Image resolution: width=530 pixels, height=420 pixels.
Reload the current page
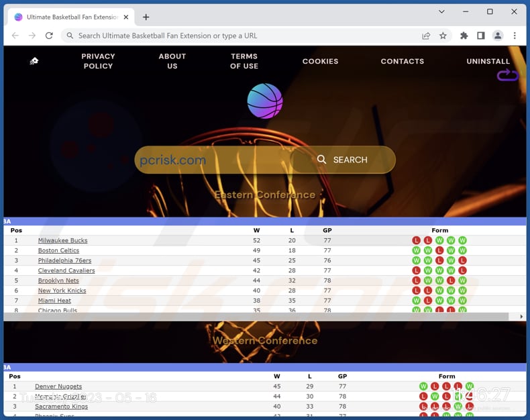(x=50, y=36)
